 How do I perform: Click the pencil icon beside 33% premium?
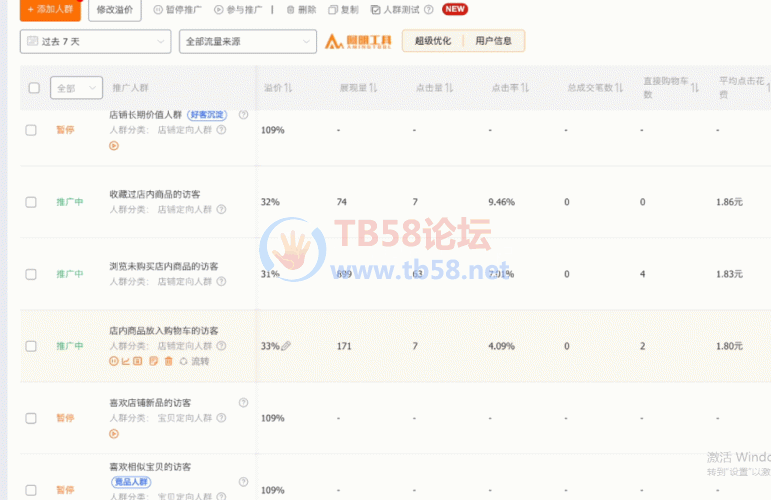click(x=286, y=346)
